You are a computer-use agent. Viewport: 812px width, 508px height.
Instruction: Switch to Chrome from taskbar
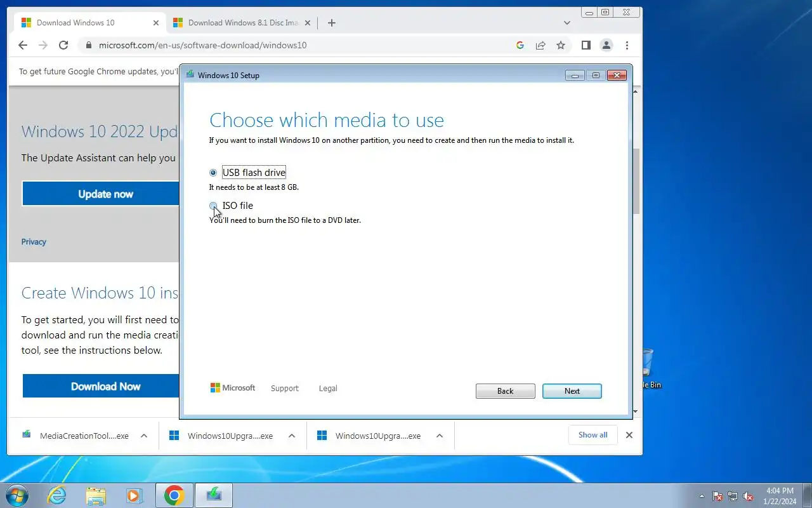coord(174,495)
